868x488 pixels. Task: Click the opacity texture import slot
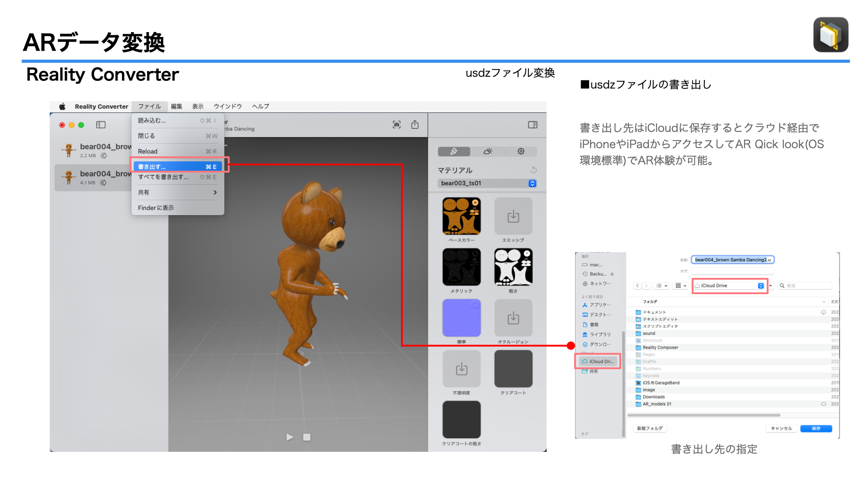[462, 369]
